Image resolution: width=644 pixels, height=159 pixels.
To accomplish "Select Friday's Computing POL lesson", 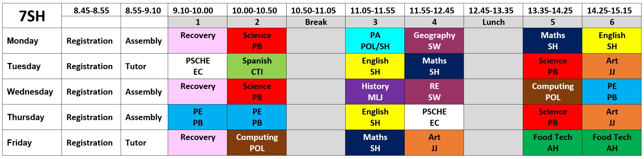I will 257,143.
